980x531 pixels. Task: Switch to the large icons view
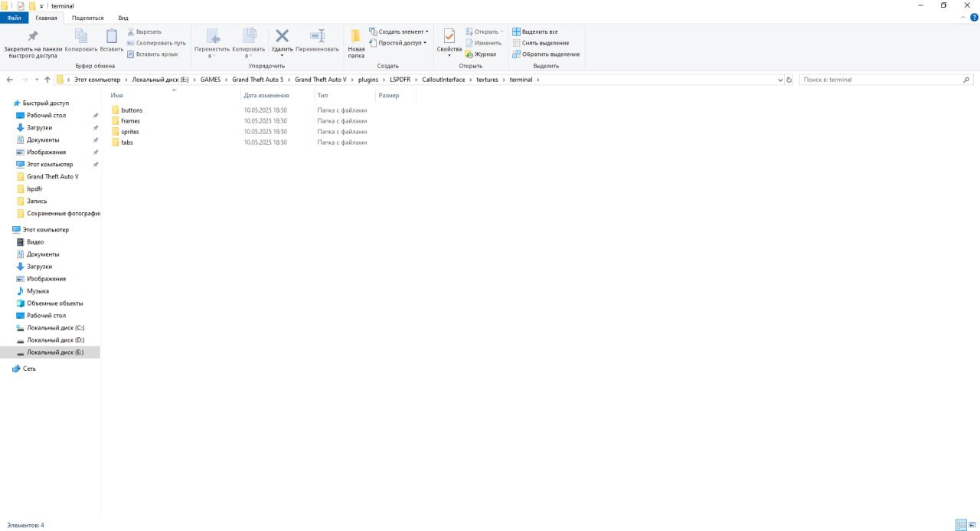972,525
